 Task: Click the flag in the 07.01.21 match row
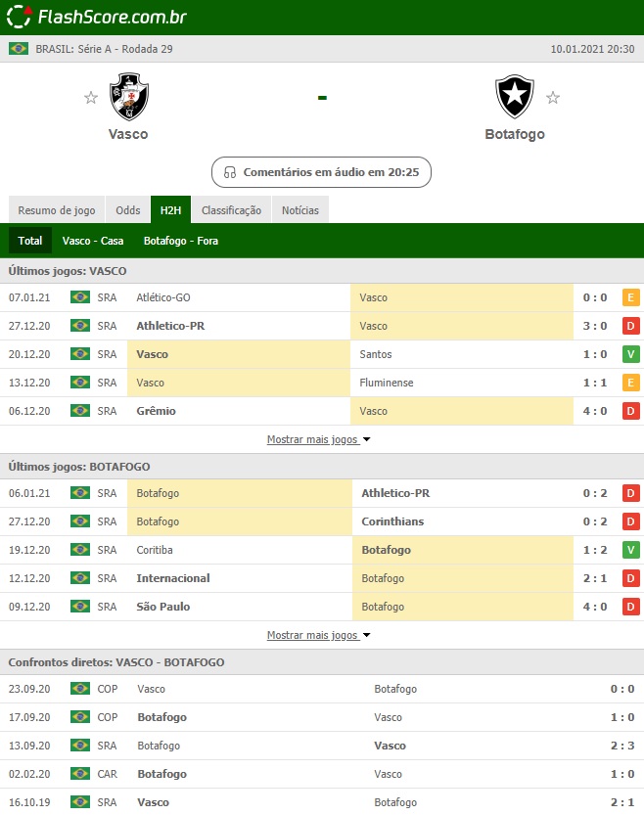click(80, 296)
